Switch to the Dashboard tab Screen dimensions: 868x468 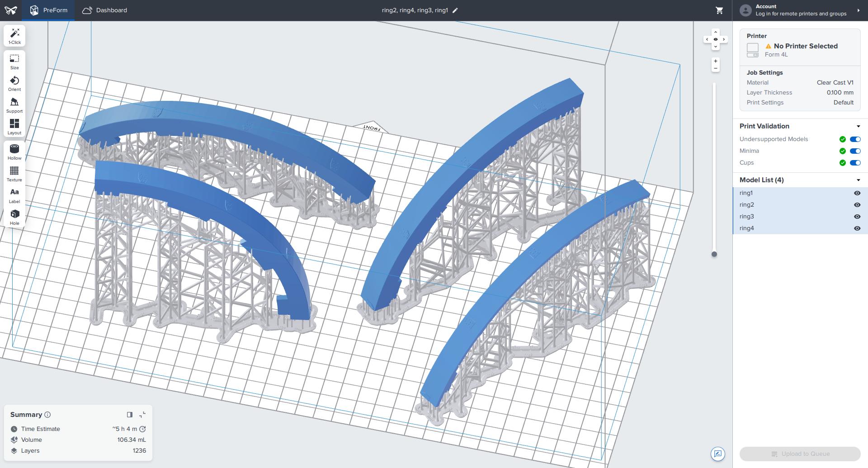tap(105, 10)
